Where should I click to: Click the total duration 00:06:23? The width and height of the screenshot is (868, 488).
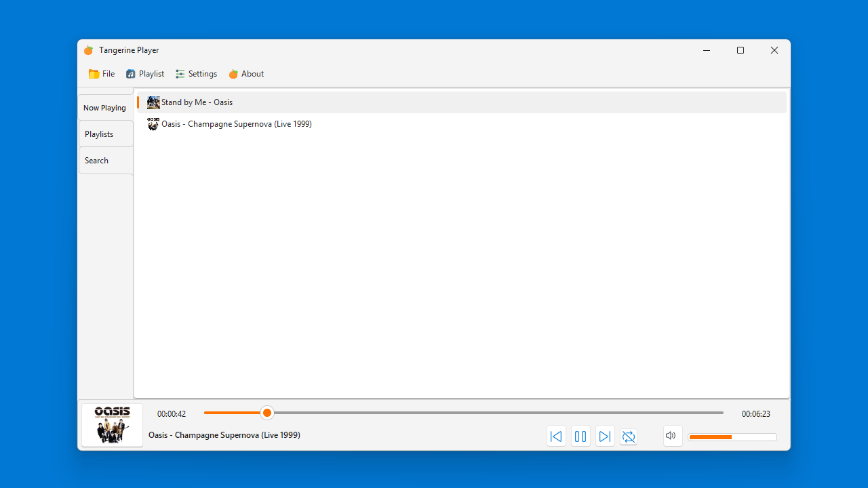pos(756,414)
